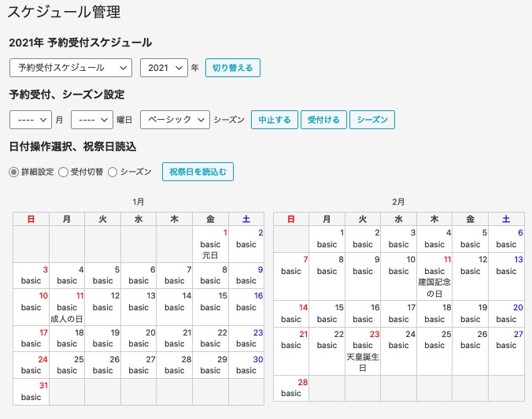The image size is (532, 419).
Task: Click January 31 date cell
Action: coord(31,392)
